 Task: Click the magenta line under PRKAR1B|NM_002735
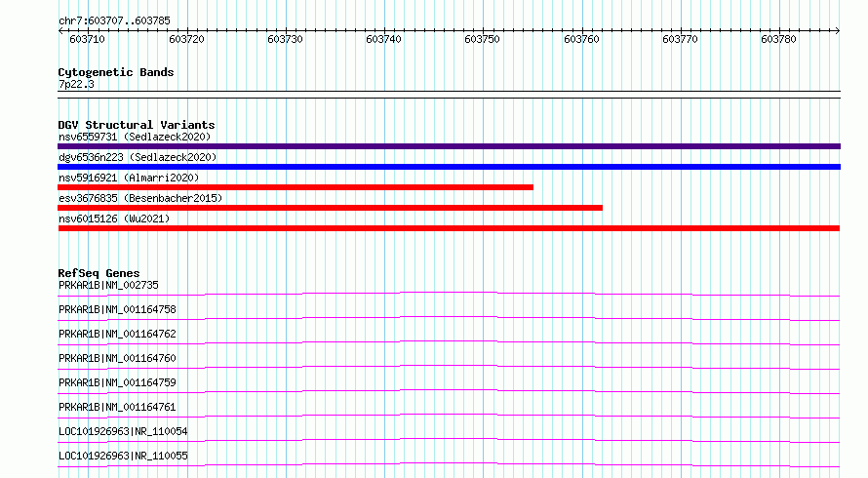[x=449, y=294]
